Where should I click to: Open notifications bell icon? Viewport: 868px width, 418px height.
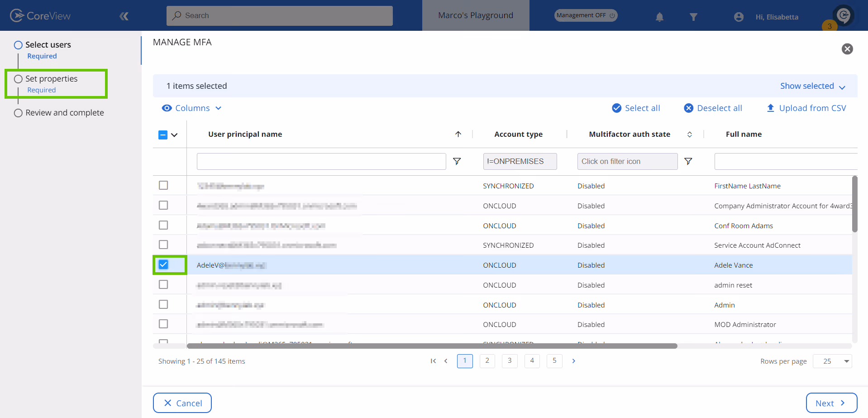tap(659, 17)
